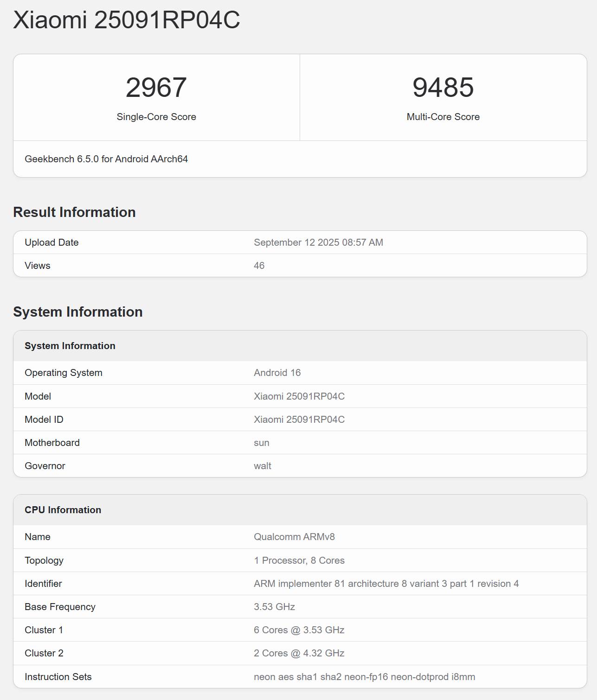Click the Xiaomi 25091RP04C page title
Image resolution: width=597 pixels, height=700 pixels.
pos(126,20)
